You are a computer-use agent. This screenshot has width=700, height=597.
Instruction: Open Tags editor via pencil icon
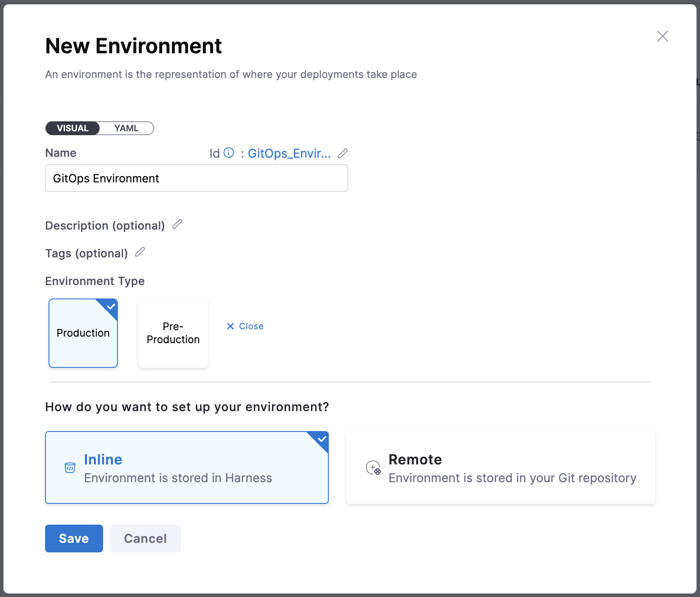point(140,252)
